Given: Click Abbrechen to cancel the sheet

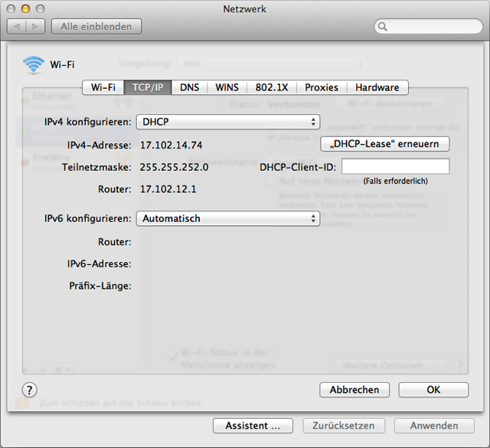Looking at the screenshot, I should point(354,390).
